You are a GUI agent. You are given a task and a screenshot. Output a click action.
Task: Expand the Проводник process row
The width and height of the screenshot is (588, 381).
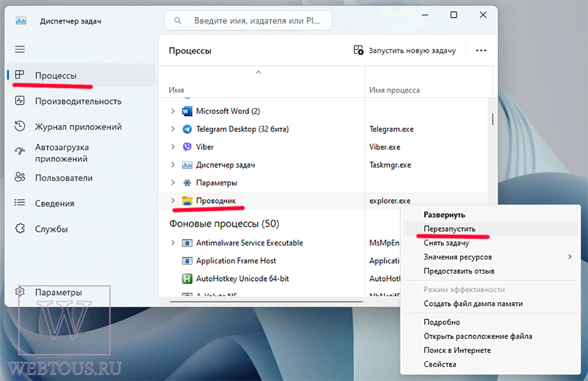click(173, 201)
